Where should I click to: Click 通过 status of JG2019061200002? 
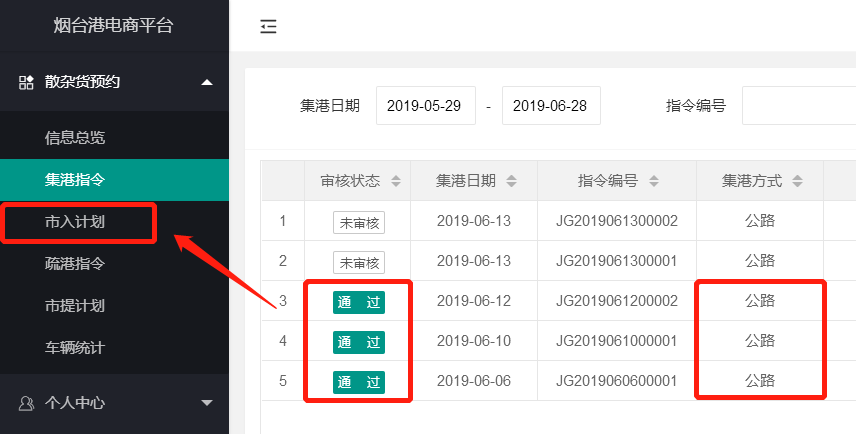tap(359, 302)
